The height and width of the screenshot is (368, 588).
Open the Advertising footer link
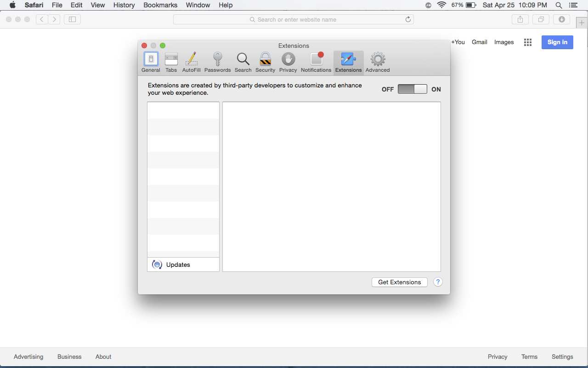click(x=28, y=356)
